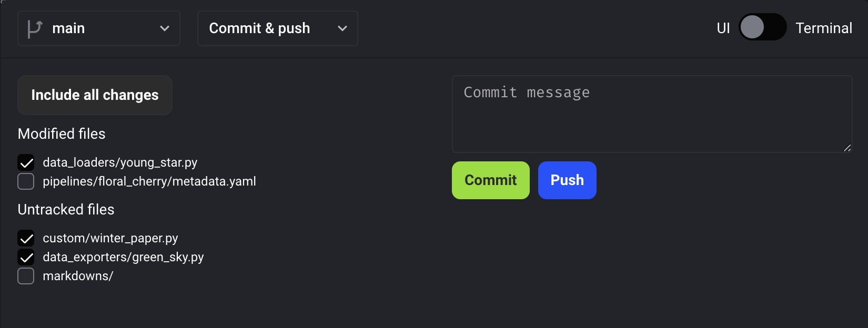868x328 pixels.
Task: Uncheck the data_loaders/young_star.py checkbox
Action: coord(26,162)
